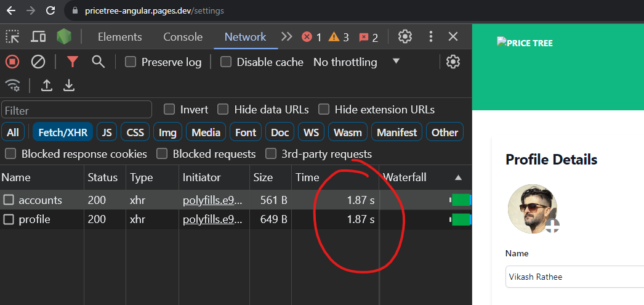Open network conditions wifi icon
Image resolution: width=644 pixels, height=305 pixels.
tap(13, 86)
